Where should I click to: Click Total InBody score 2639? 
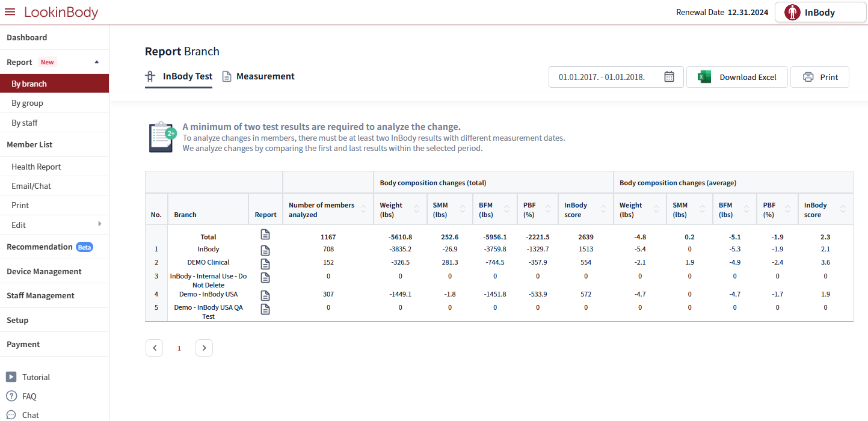click(x=586, y=237)
